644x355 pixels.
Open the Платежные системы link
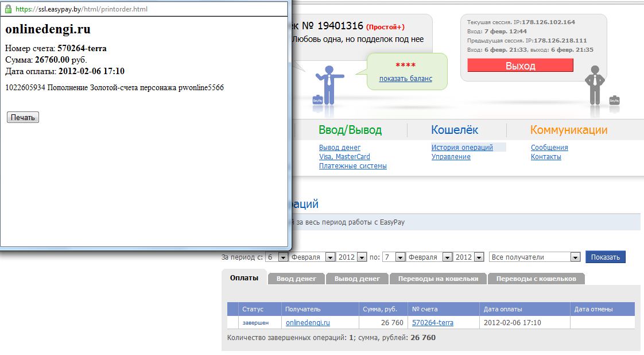pos(353,166)
